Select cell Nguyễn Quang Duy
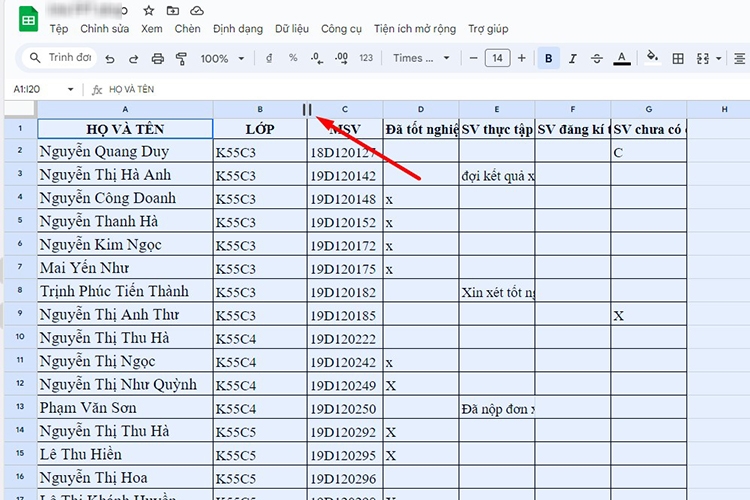Viewport: 750px width, 500px height. (x=125, y=151)
